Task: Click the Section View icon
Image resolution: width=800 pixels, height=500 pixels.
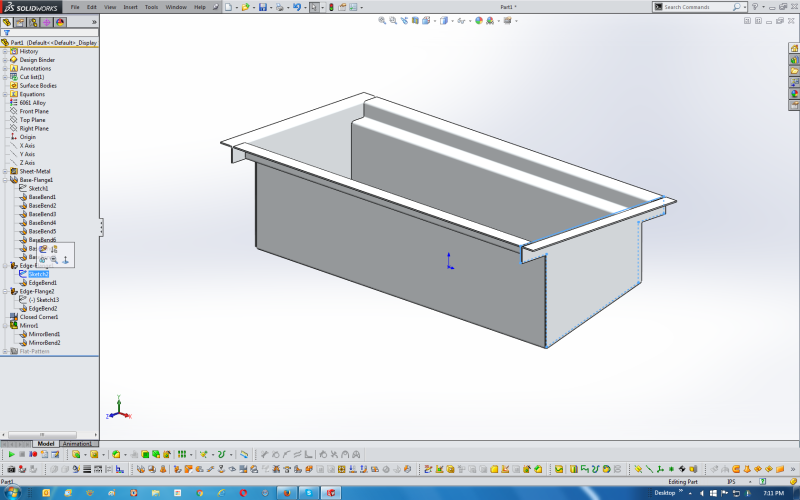Action: click(415, 20)
